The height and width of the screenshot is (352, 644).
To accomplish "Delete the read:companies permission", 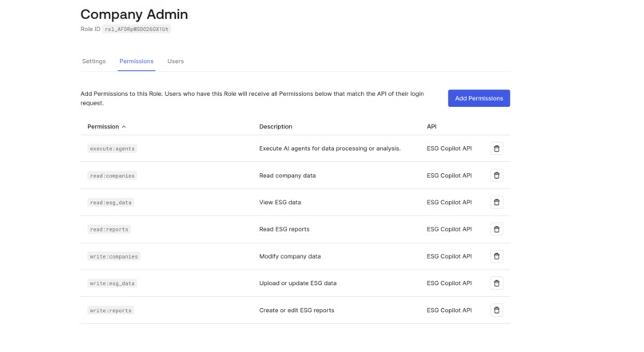I will (x=496, y=176).
